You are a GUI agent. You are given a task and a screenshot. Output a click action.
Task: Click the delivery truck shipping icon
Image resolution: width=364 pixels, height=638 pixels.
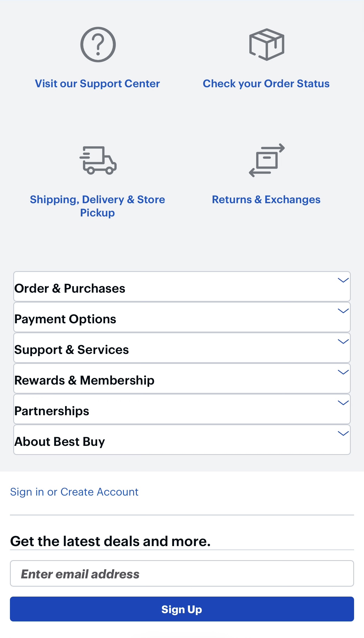98,160
